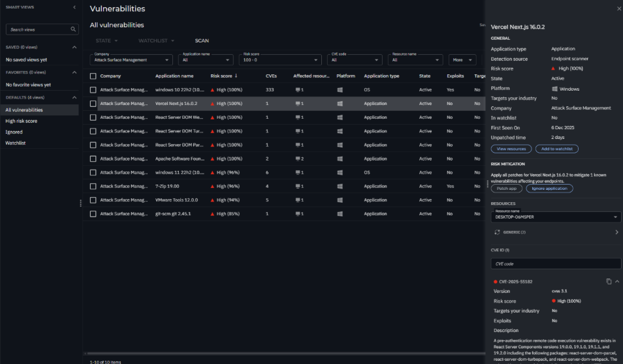Click affected resources icon in Apache Software row
This screenshot has height=364, width=623.
click(299, 159)
